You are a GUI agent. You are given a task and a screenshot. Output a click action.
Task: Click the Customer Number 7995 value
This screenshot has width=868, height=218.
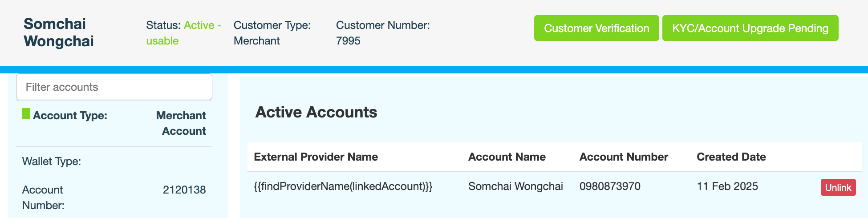(x=348, y=41)
